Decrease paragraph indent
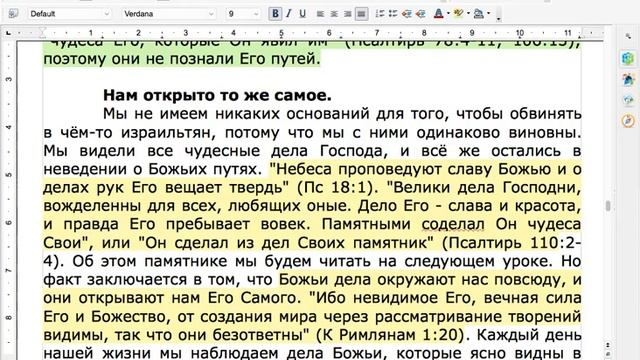 coord(407,14)
